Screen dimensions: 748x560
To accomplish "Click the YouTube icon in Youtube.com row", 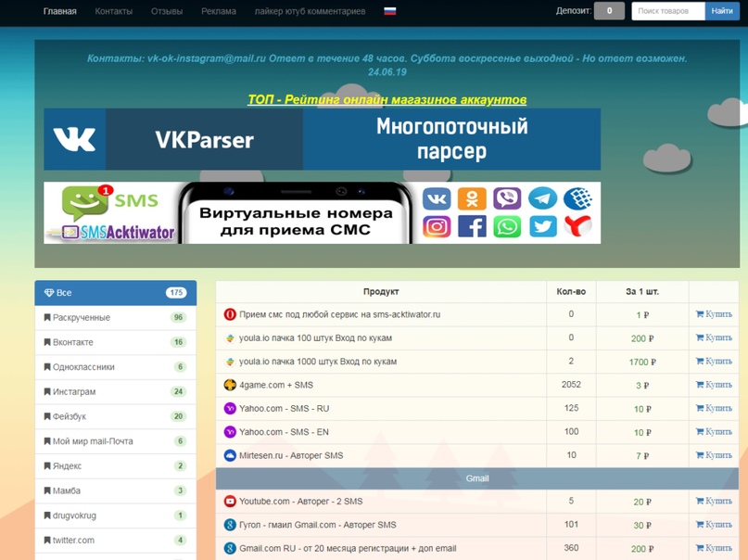I will pyautogui.click(x=230, y=502).
